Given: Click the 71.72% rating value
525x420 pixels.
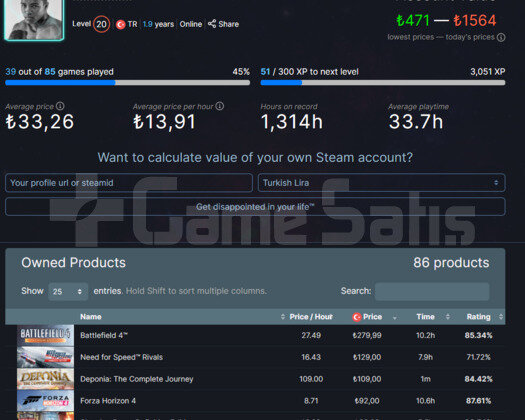Looking at the screenshot, I should point(478,357).
